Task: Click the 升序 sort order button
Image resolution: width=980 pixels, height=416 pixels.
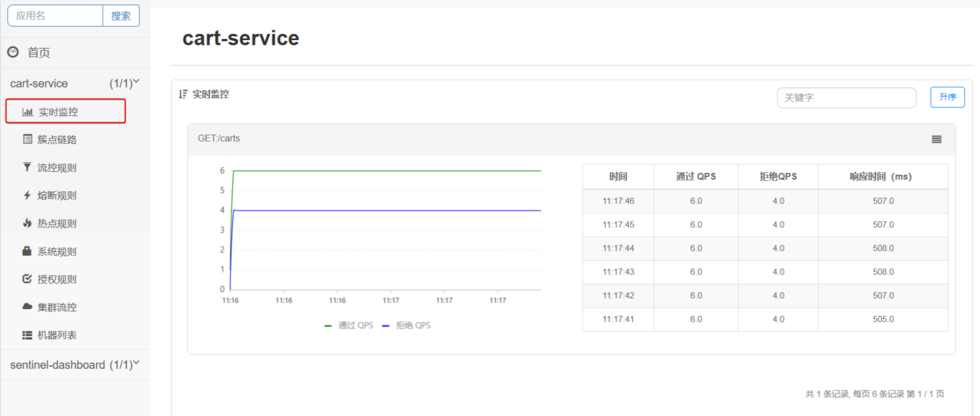Action: 947,97
